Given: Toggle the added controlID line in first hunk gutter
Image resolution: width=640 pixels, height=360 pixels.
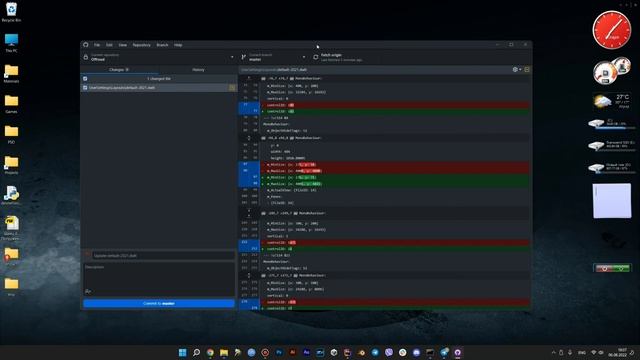Looking at the screenshot, I should pos(249,111).
